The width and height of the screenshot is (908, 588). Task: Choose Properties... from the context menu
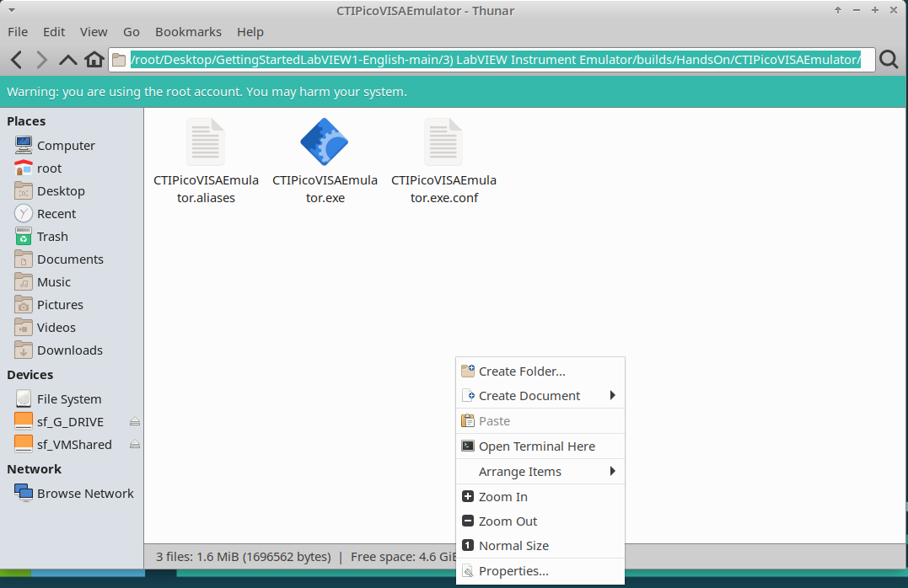pyautogui.click(x=540, y=571)
